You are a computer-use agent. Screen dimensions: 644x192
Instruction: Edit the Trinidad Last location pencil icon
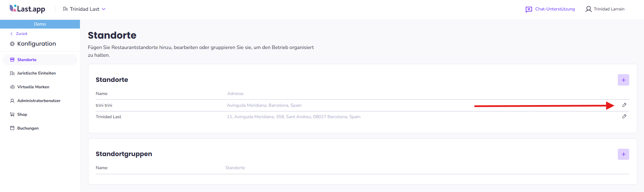pos(624,116)
